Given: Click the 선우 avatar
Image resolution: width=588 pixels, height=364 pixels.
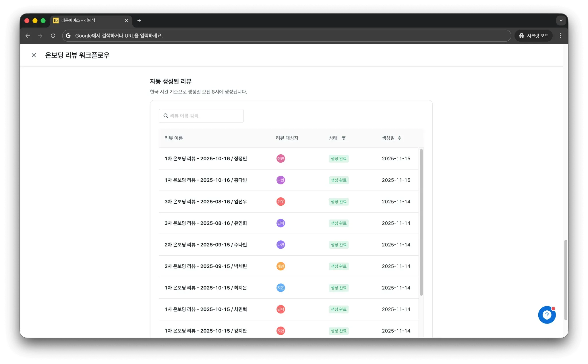Looking at the screenshot, I should (281, 202).
